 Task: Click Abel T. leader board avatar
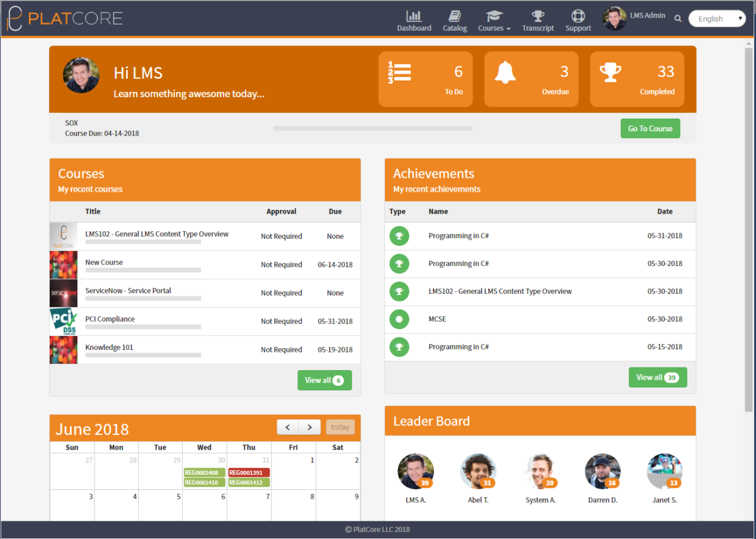(x=478, y=472)
